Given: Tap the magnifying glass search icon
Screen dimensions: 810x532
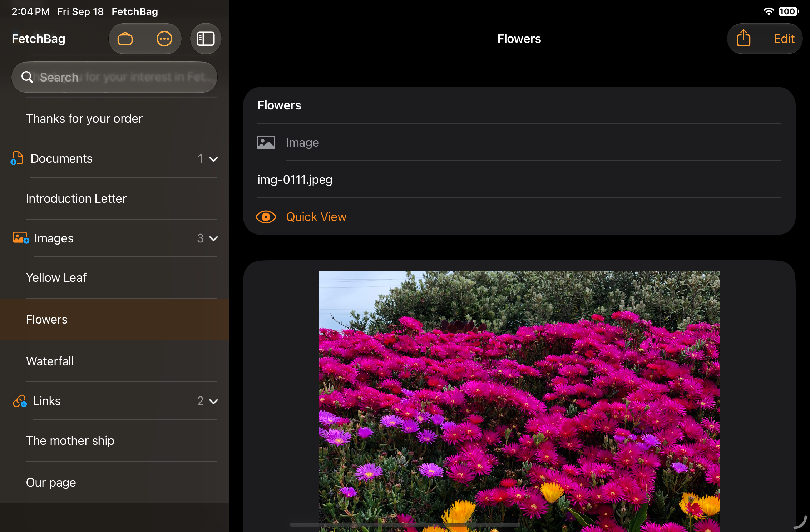Looking at the screenshot, I should click(x=27, y=77).
